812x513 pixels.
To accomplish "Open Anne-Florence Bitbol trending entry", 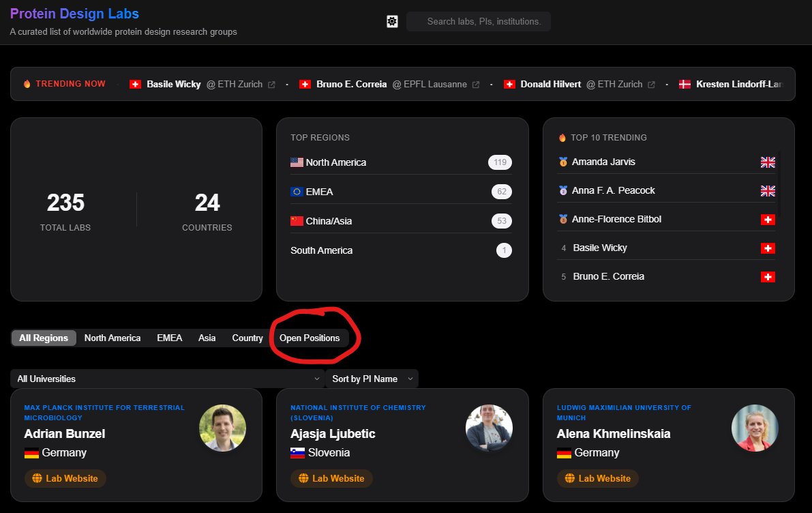I will click(616, 219).
